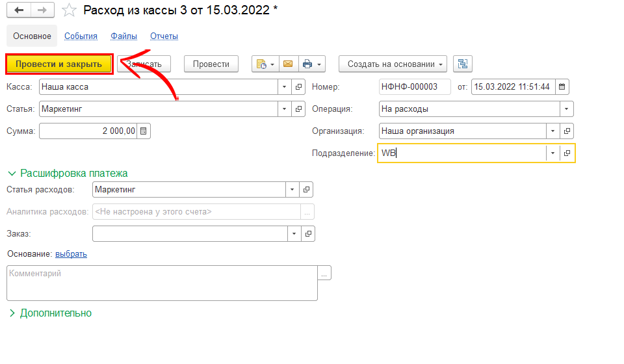The image size is (624, 364).
Task: Open the Касса item via open-form icon
Action: pos(299,86)
